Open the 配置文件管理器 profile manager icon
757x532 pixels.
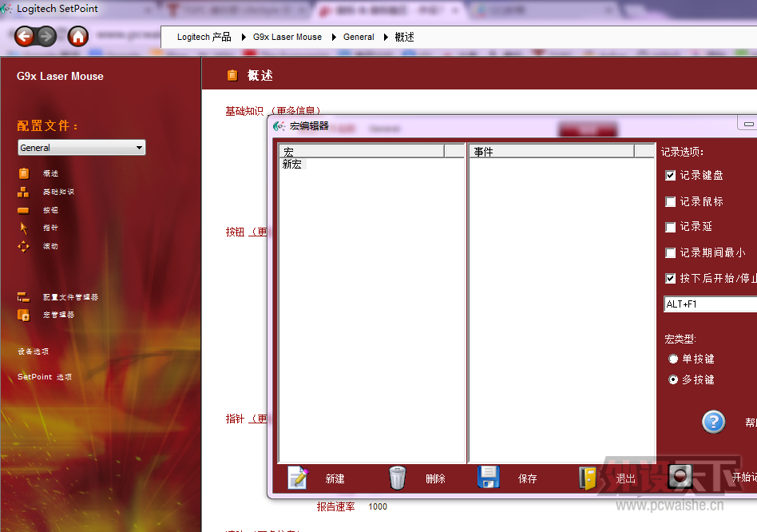24,297
